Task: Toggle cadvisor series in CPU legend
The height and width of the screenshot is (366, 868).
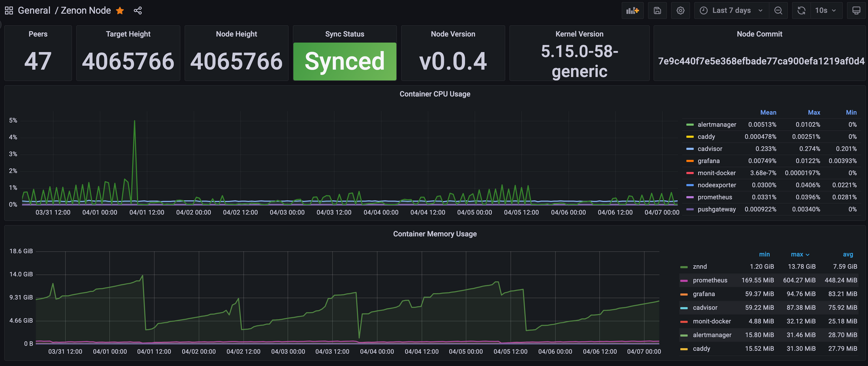Action: pyautogui.click(x=710, y=149)
